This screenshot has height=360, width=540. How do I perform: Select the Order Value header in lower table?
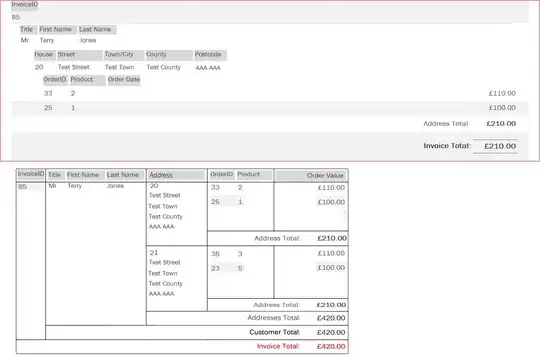tap(311, 176)
